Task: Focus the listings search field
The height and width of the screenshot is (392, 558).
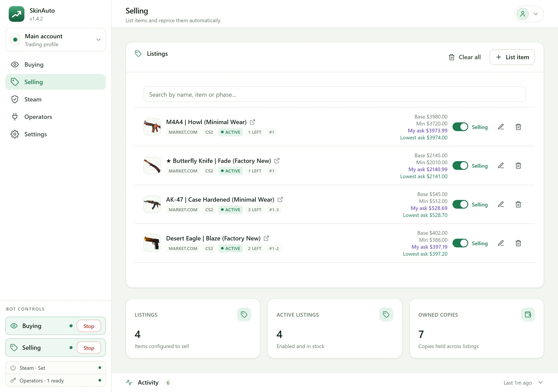Action: tap(335, 94)
